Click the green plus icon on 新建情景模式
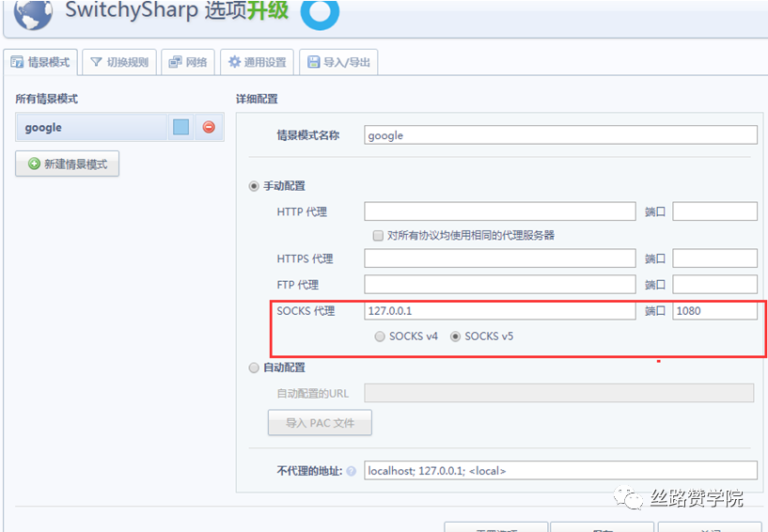The width and height of the screenshot is (768, 532). pyautogui.click(x=34, y=164)
